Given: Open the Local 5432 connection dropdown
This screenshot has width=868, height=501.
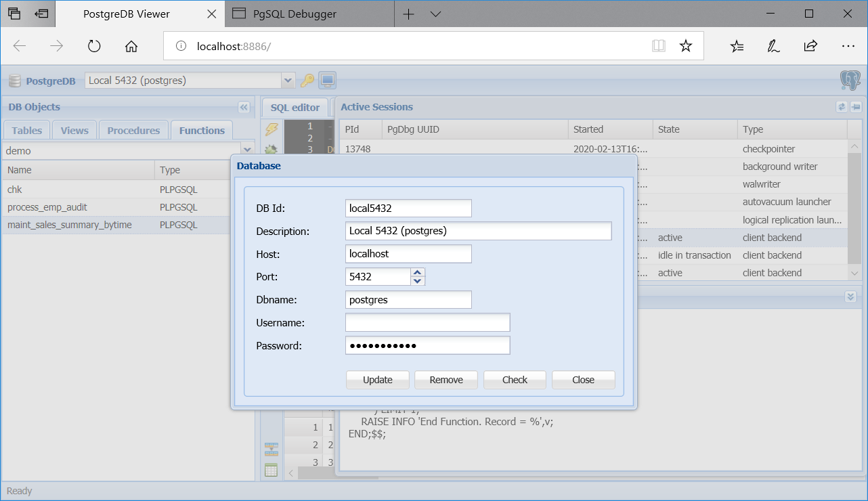Looking at the screenshot, I should tap(288, 81).
